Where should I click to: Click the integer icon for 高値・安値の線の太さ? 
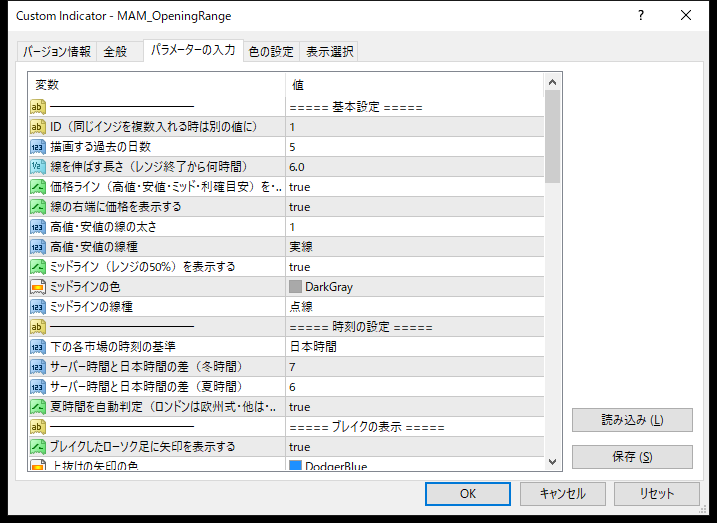coord(38,227)
